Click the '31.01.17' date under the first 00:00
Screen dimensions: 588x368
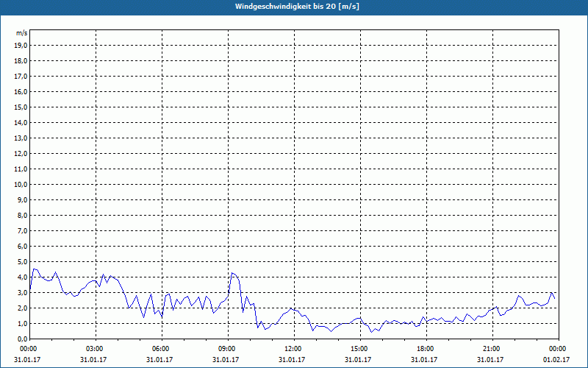pyautogui.click(x=27, y=359)
